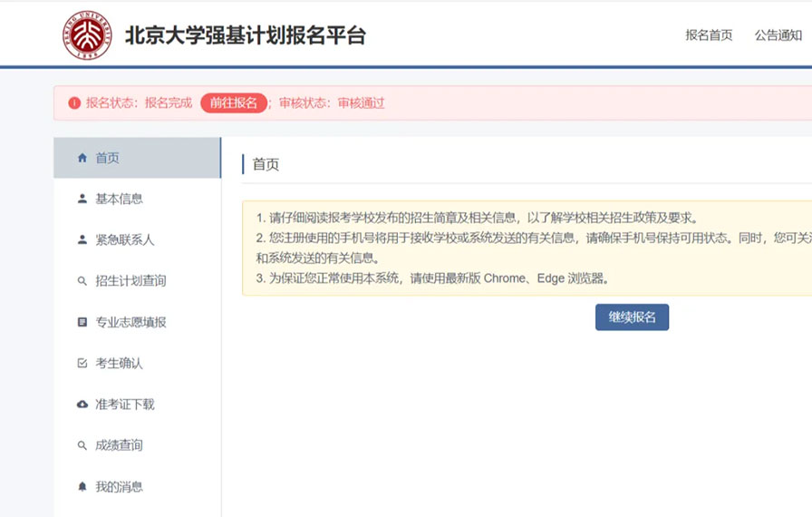Go to 招生计划查询 in sidebar
The image size is (812, 517).
137,281
